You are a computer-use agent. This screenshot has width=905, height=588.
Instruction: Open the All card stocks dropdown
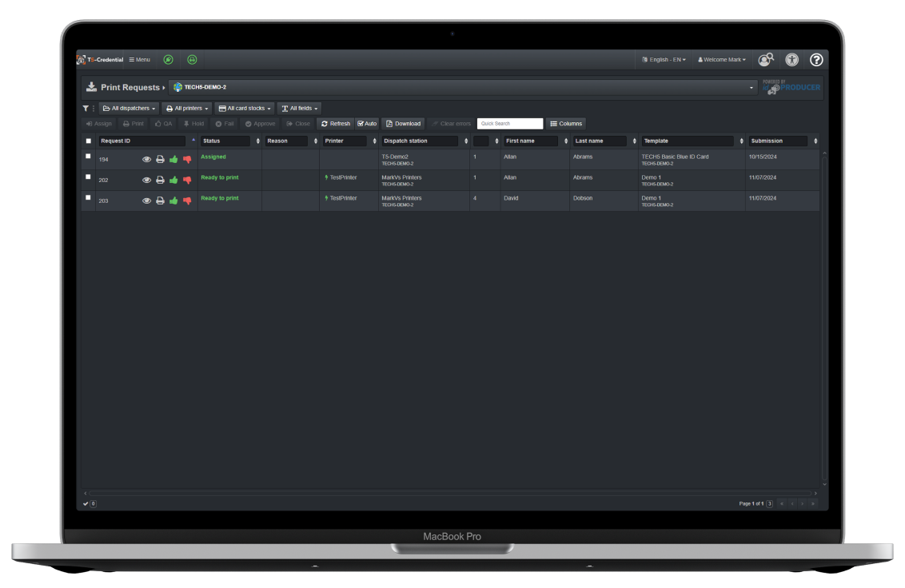tap(245, 108)
